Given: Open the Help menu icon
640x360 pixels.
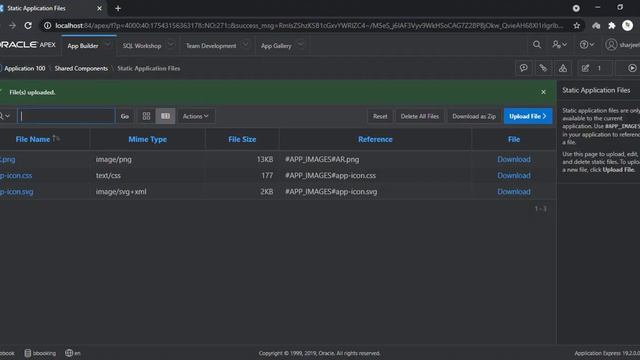Looking at the screenshot, I should point(587,45).
